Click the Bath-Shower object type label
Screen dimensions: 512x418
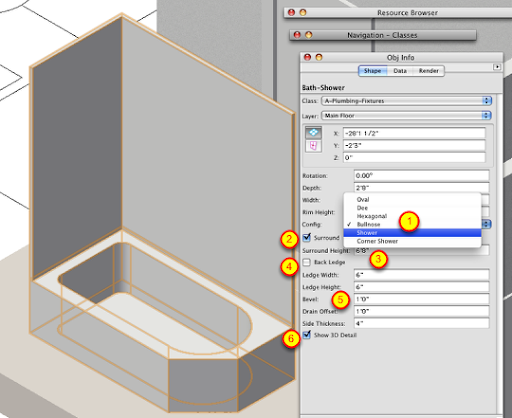click(x=323, y=88)
